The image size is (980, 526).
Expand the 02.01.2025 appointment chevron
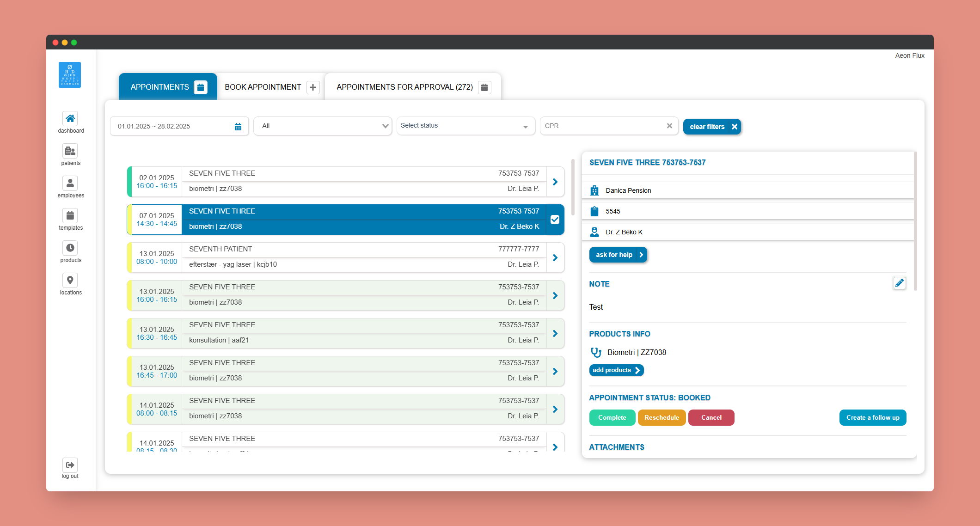click(x=555, y=182)
